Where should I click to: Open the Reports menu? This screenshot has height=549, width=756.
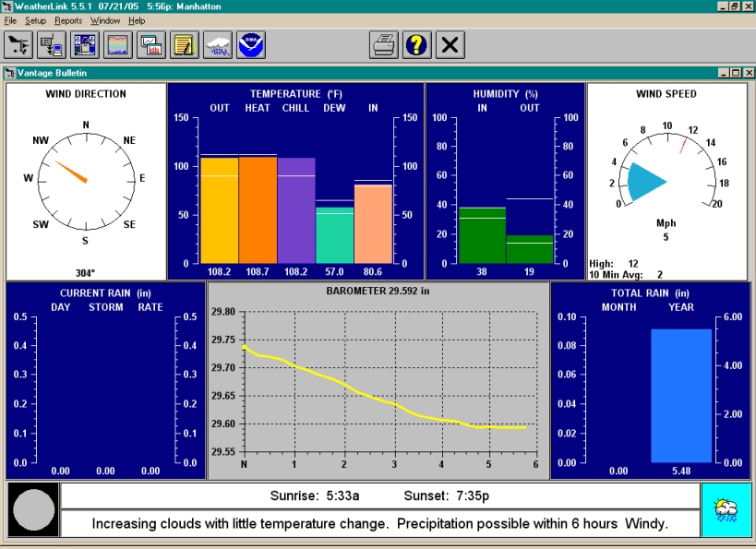[67, 20]
